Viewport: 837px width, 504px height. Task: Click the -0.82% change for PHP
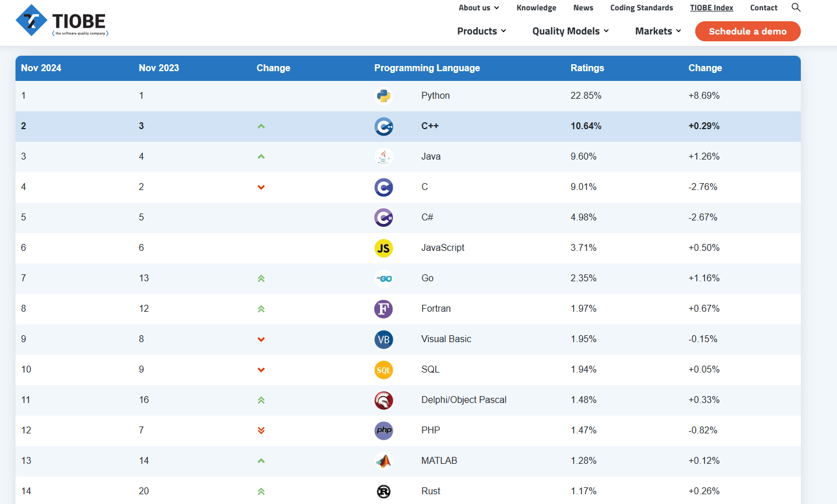(703, 431)
